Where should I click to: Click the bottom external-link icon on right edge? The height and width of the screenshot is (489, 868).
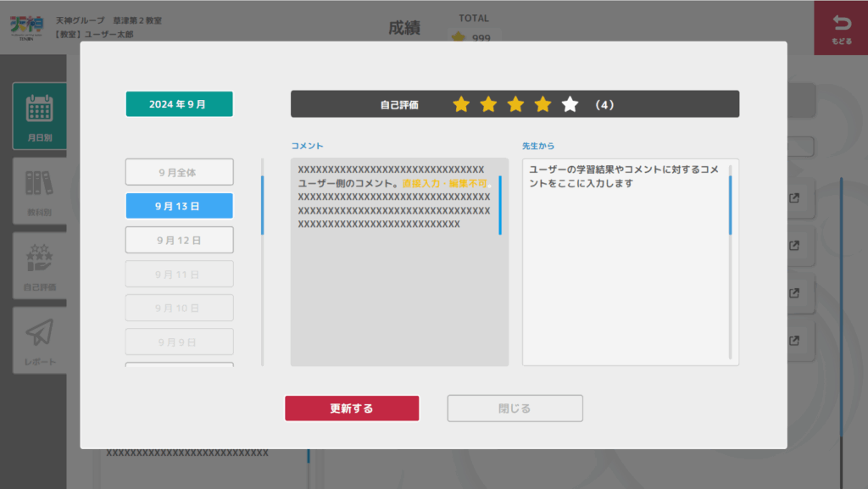794,342
